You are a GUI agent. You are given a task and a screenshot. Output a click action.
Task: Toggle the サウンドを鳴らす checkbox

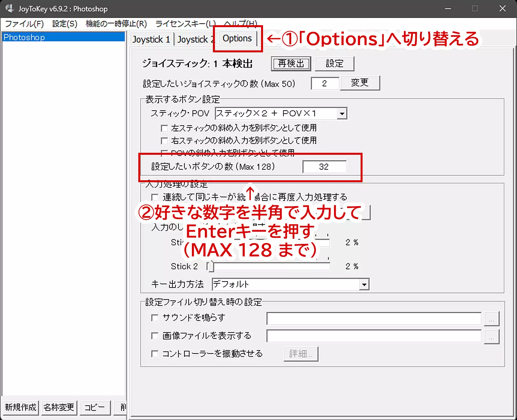[x=155, y=318]
